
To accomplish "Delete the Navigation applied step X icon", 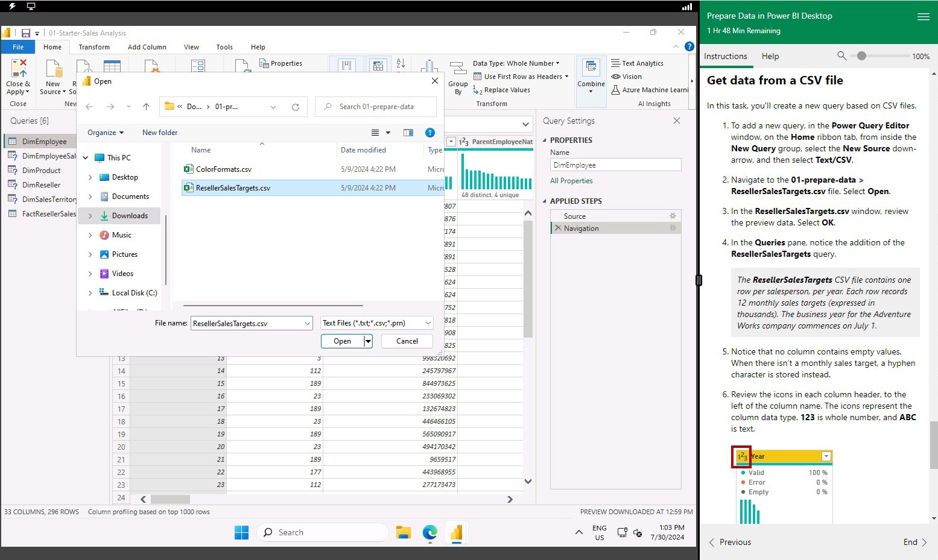I will pos(558,228).
